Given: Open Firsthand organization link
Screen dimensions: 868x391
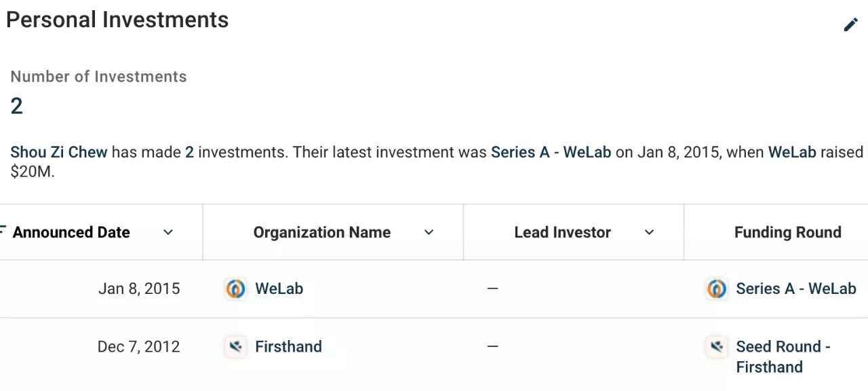Looking at the screenshot, I should [288, 347].
